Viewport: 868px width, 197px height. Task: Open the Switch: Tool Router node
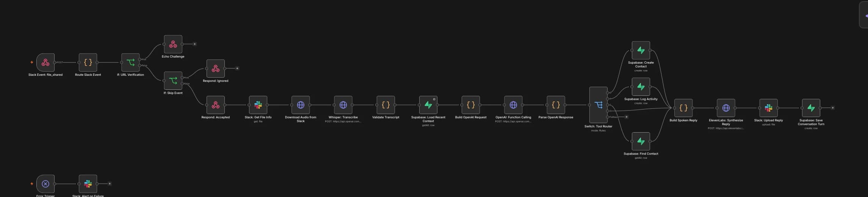point(599,105)
